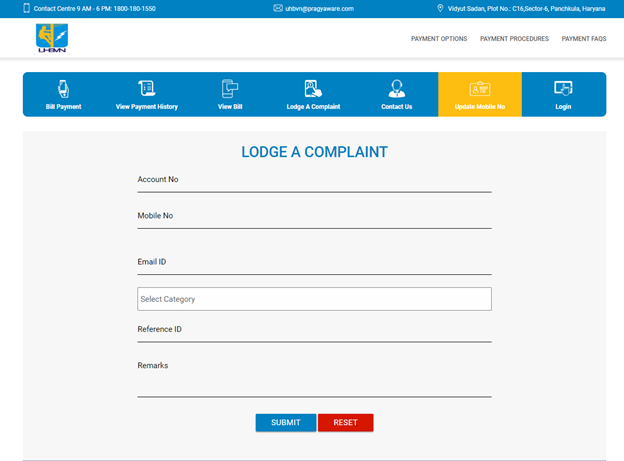624x461 pixels.
Task: Open Payment FAQs menu
Action: coord(584,39)
